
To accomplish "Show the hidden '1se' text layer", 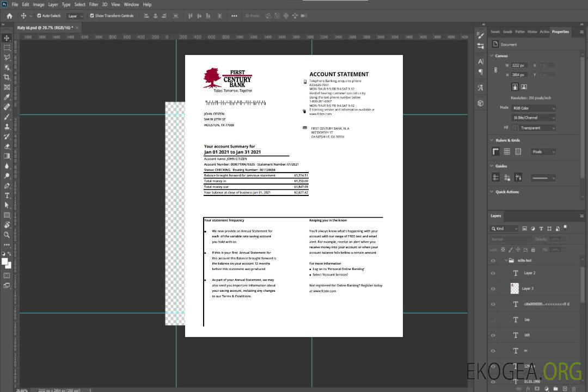I will 493,320.
